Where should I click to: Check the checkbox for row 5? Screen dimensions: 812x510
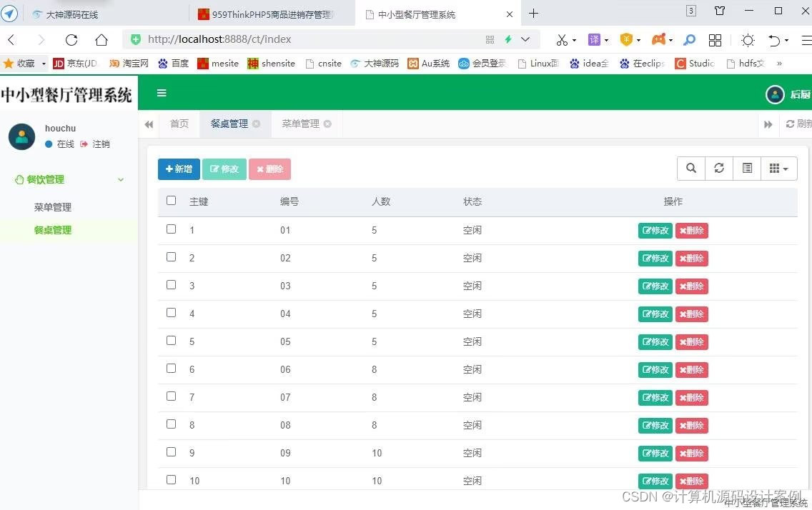(172, 340)
